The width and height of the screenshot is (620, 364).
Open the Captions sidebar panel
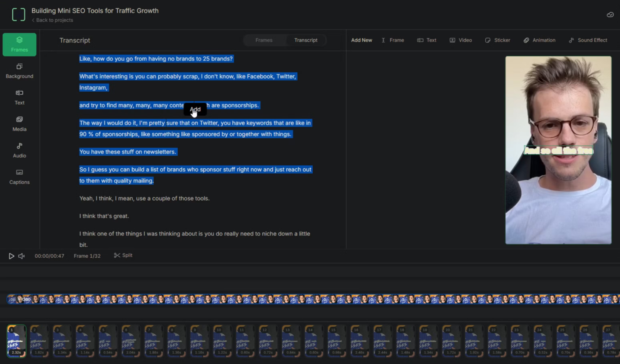coord(19,177)
